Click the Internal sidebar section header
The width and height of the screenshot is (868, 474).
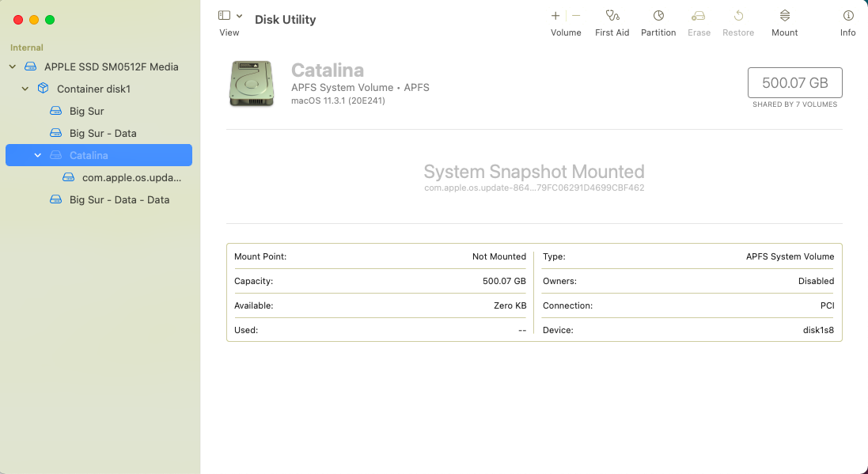point(27,47)
